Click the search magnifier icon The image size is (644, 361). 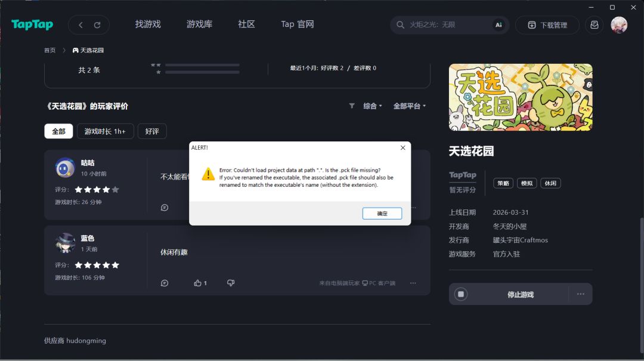[400, 24]
